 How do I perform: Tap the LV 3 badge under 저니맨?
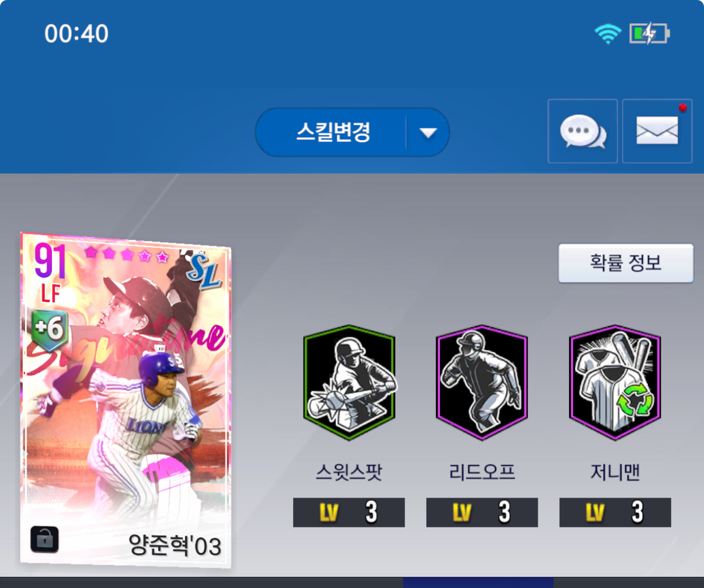point(615,512)
